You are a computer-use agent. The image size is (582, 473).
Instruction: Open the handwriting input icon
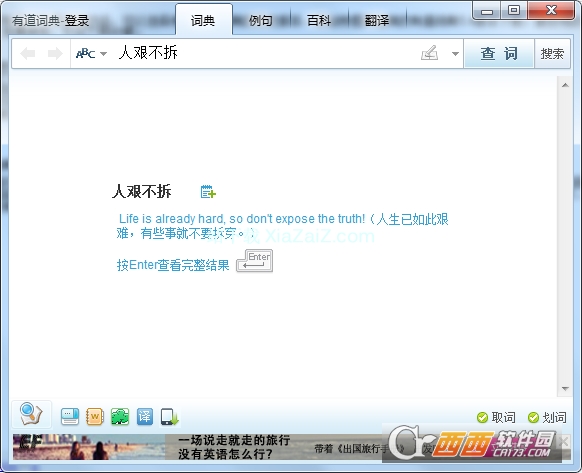tap(429, 53)
